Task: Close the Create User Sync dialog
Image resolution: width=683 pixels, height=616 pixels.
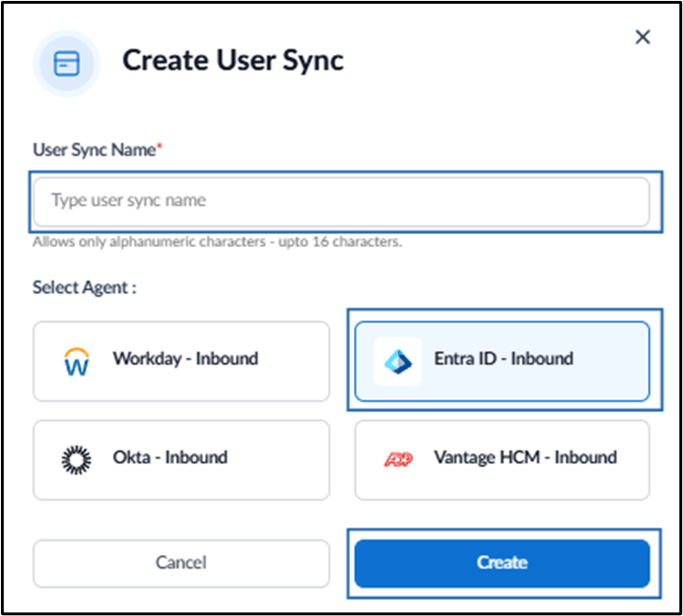Action: pyautogui.click(x=643, y=37)
